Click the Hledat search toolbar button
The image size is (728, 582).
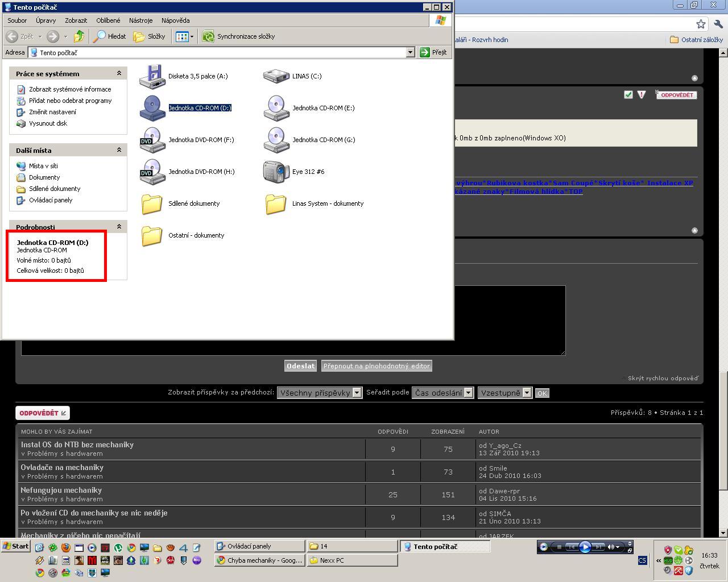click(110, 36)
